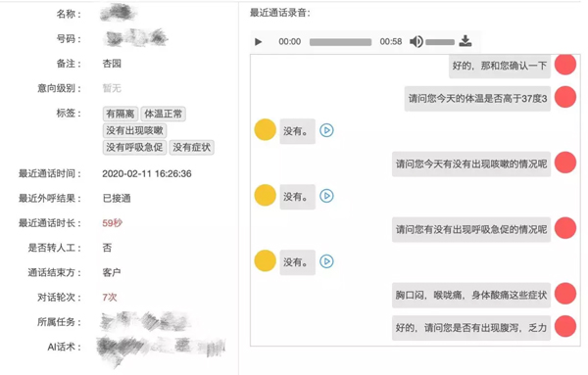Play second customer reply 没有 audio clip
Image resolution: width=588 pixels, height=375 pixels.
coord(326,196)
